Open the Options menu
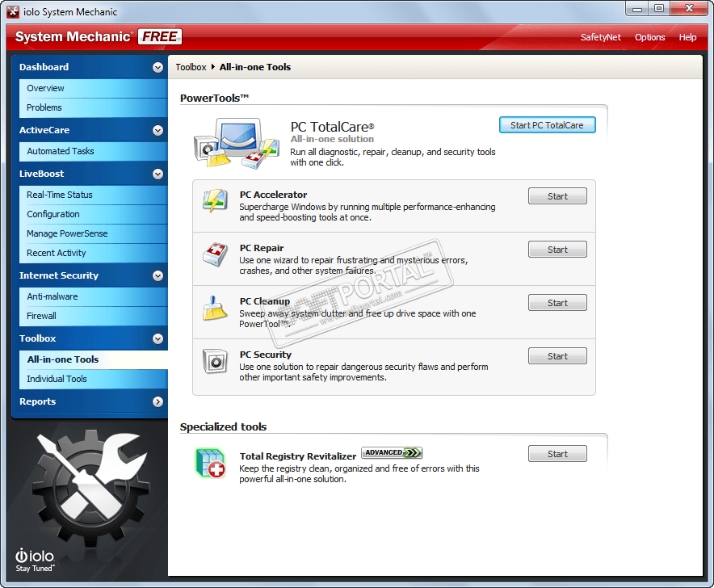This screenshot has height=588, width=714. pos(650,37)
